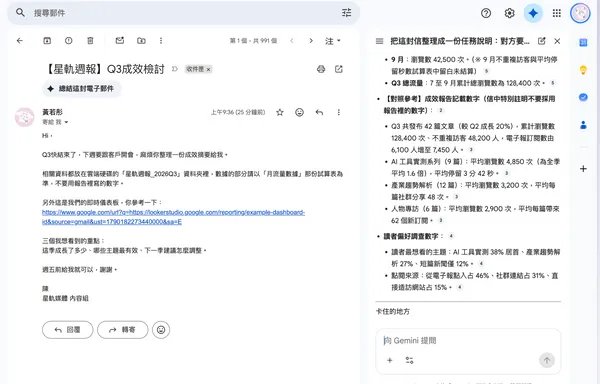Close the Gemini side panel

(x=557, y=41)
